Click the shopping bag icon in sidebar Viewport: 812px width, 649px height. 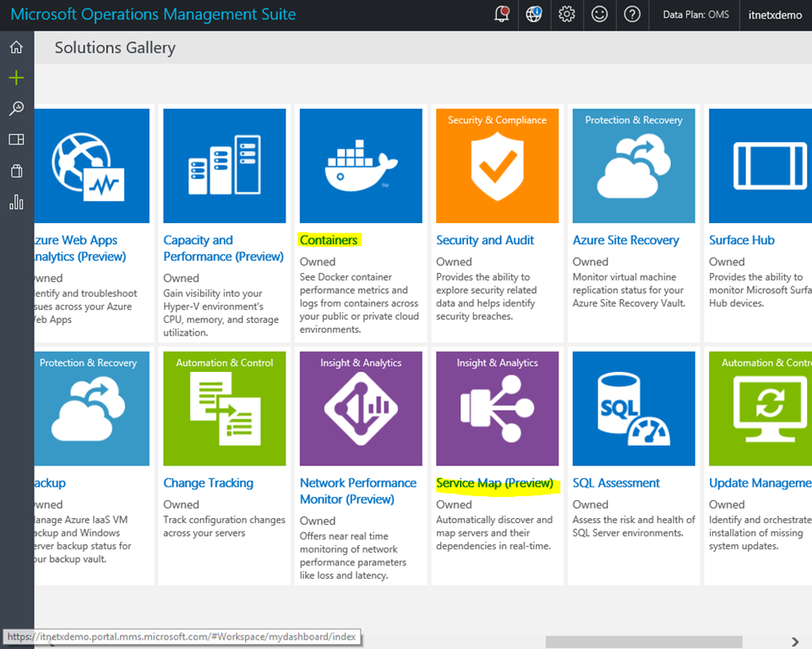point(16,171)
